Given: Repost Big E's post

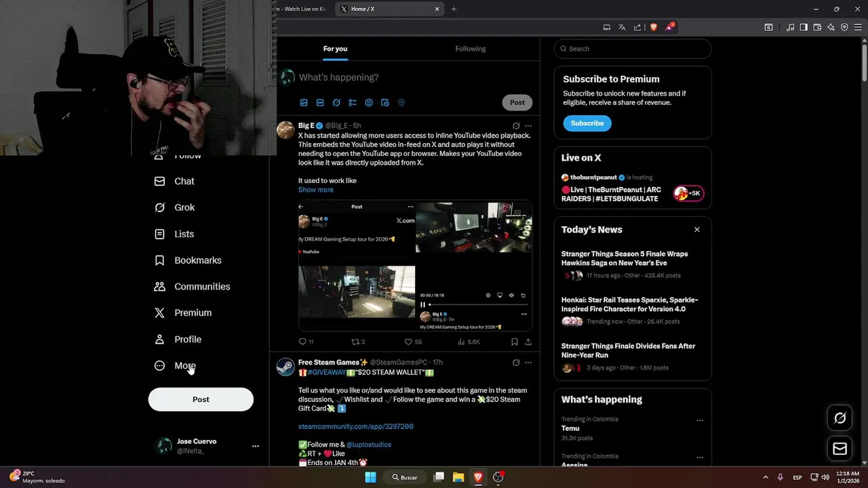Looking at the screenshot, I should [x=358, y=342].
